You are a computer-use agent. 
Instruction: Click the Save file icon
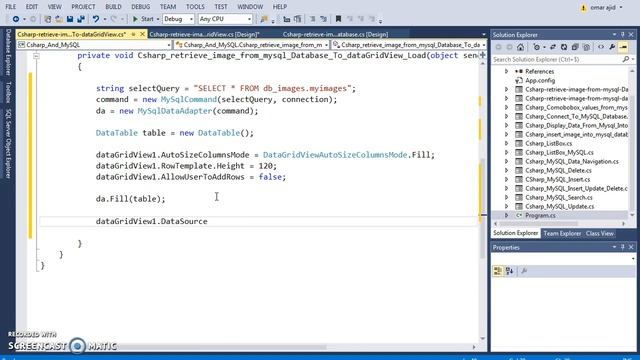pyautogui.click(x=70, y=19)
